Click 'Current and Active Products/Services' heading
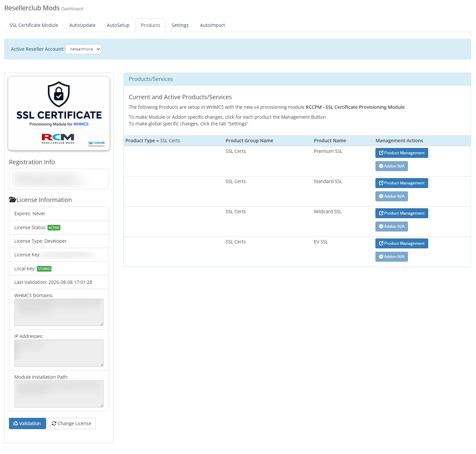The image size is (476, 454). click(180, 97)
